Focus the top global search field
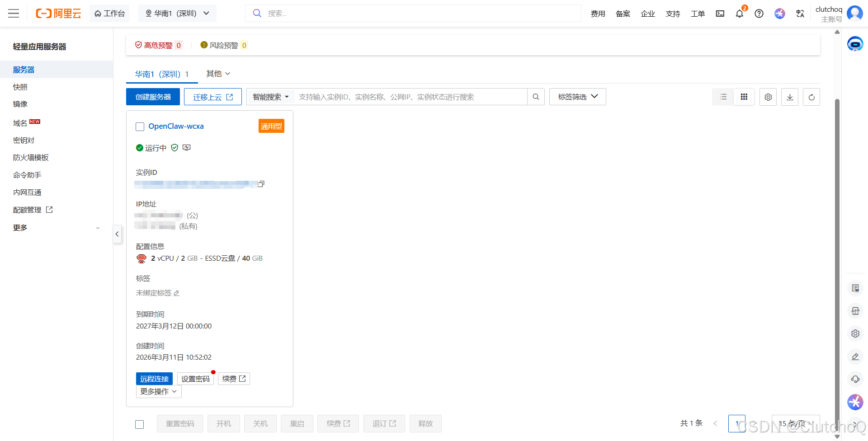The height and width of the screenshot is (441, 868). tap(413, 13)
